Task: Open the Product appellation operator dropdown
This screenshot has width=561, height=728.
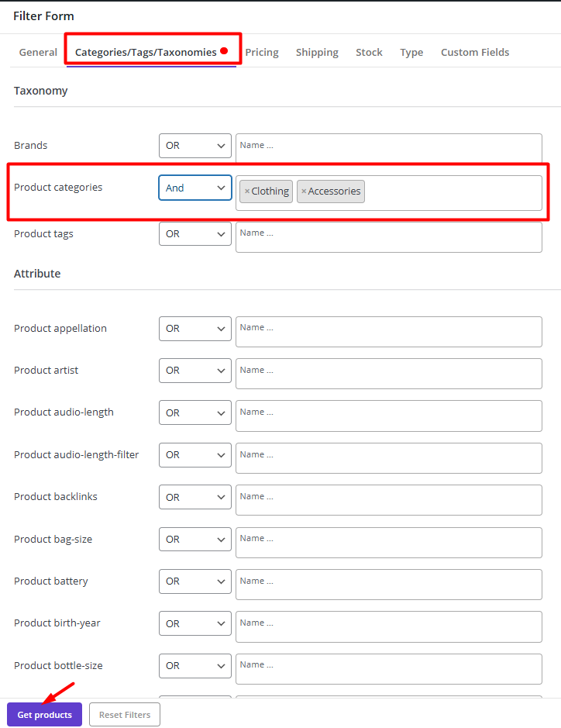Action: (194, 328)
